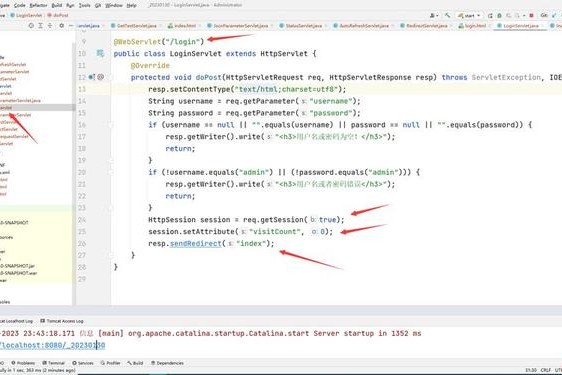Open Tomcat Localhost Log tab
Screen dimensions: 562x375
(x=16, y=321)
